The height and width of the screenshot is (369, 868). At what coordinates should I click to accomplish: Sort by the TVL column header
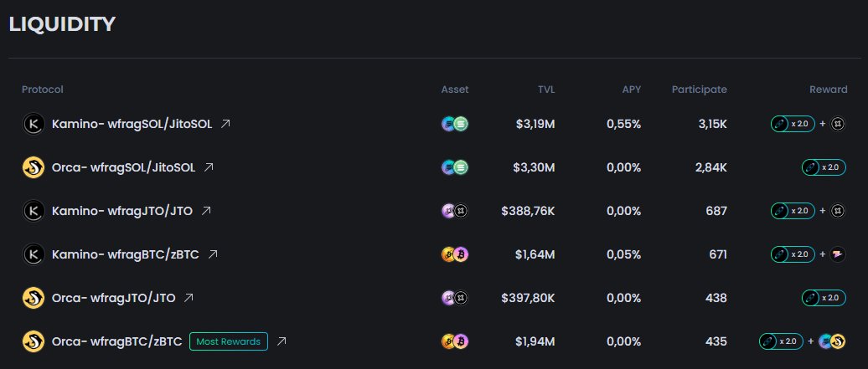(545, 89)
